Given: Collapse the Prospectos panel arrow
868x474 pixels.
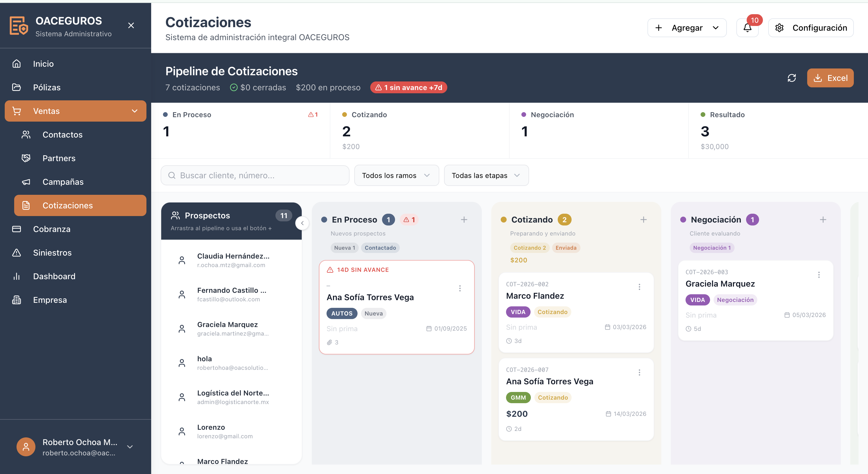Looking at the screenshot, I should (x=302, y=223).
